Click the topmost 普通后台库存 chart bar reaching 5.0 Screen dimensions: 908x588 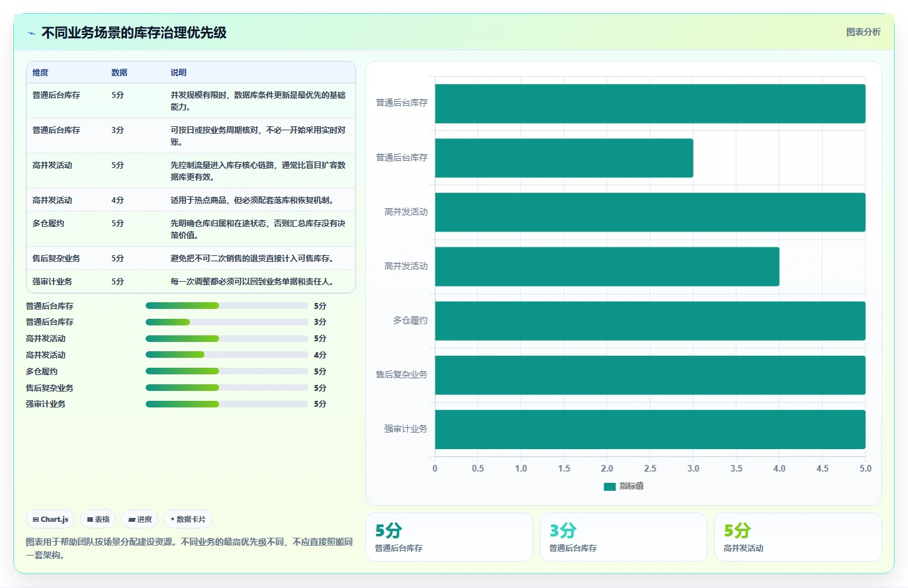click(650, 104)
